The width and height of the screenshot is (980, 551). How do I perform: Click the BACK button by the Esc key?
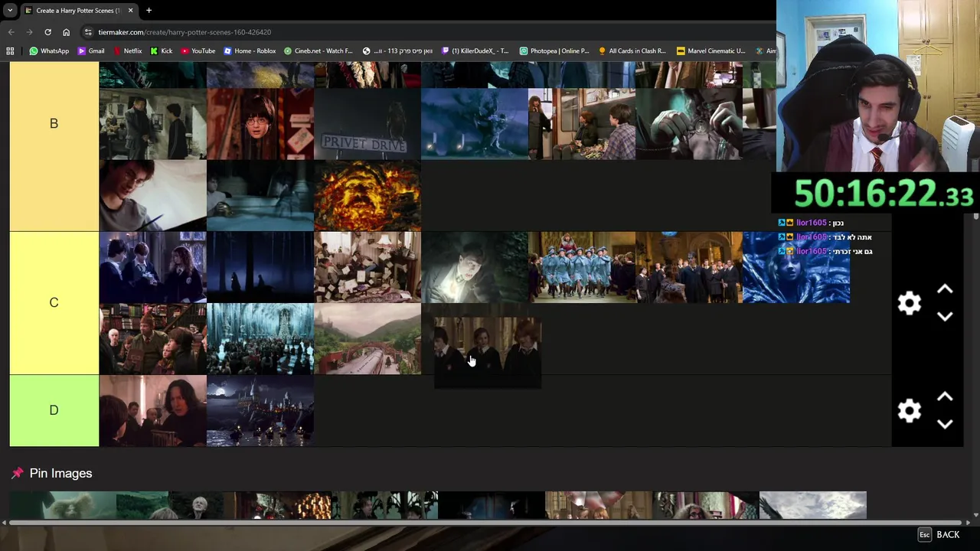(x=948, y=535)
